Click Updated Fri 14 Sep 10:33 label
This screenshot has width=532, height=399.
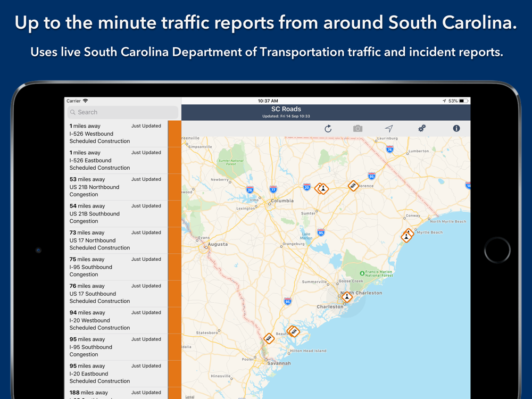[286, 117]
